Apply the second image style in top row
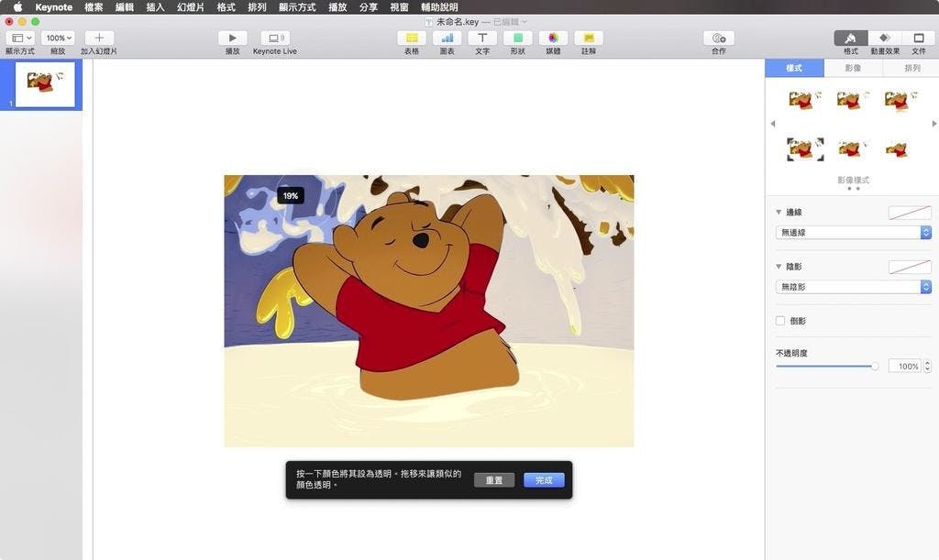 [x=853, y=100]
